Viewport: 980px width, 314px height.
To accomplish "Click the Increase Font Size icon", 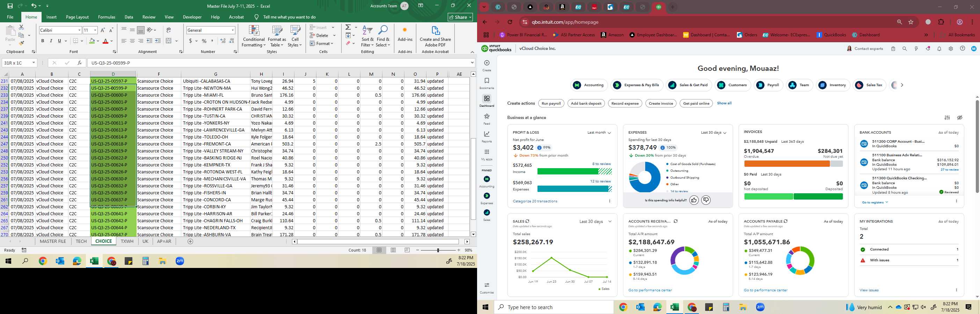I will click(103, 30).
